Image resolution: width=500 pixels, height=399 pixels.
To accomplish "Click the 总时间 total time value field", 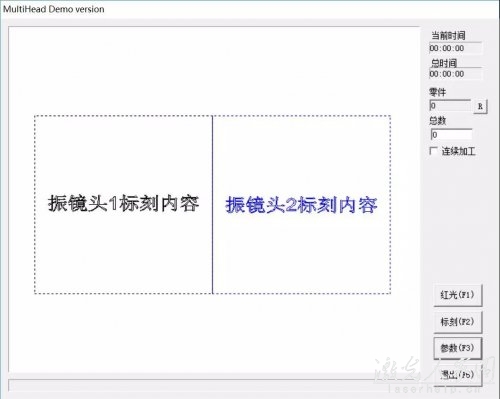I will pos(455,74).
